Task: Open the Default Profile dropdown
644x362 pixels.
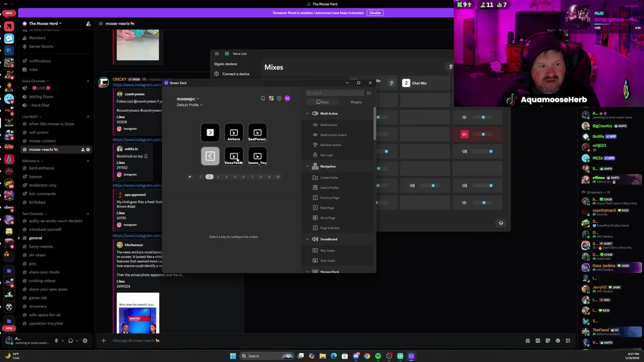Action: click(x=190, y=105)
